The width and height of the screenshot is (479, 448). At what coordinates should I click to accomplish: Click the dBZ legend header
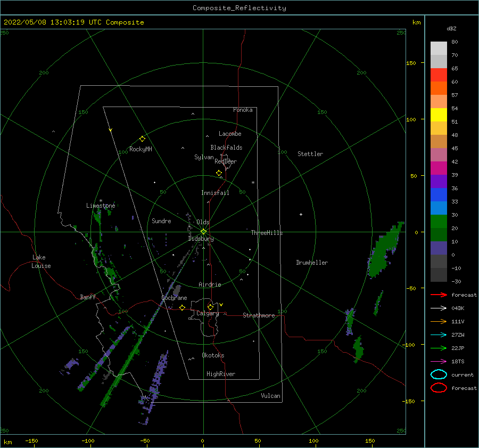pos(451,28)
